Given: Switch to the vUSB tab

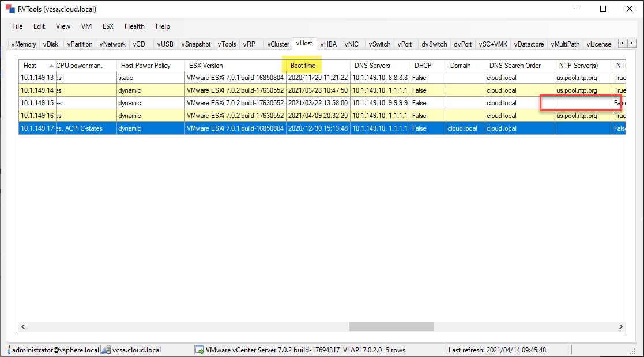Looking at the screenshot, I should (165, 44).
